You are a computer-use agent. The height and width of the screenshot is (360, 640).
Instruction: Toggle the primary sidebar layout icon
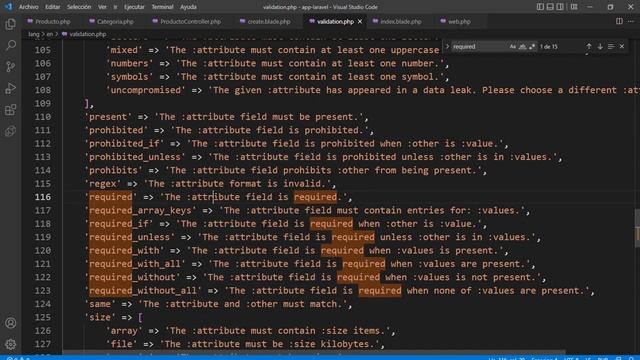coord(540,7)
